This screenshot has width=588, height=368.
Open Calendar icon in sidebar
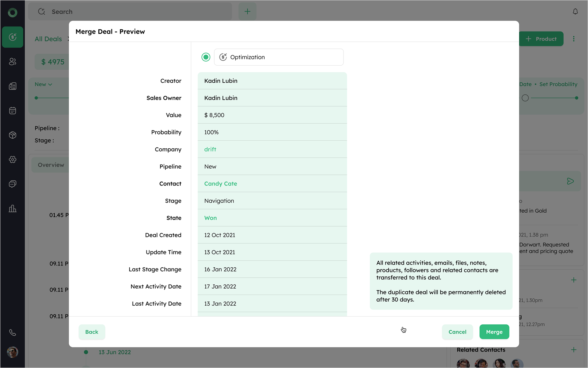(x=12, y=111)
